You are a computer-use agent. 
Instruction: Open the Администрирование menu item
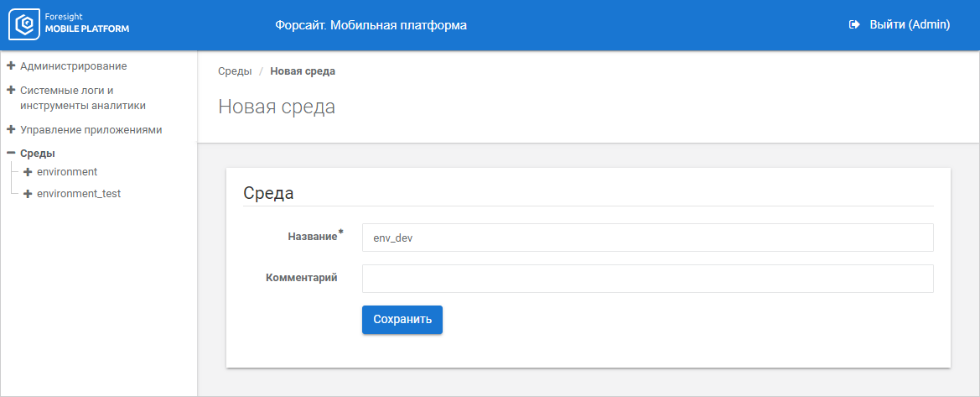coord(74,65)
